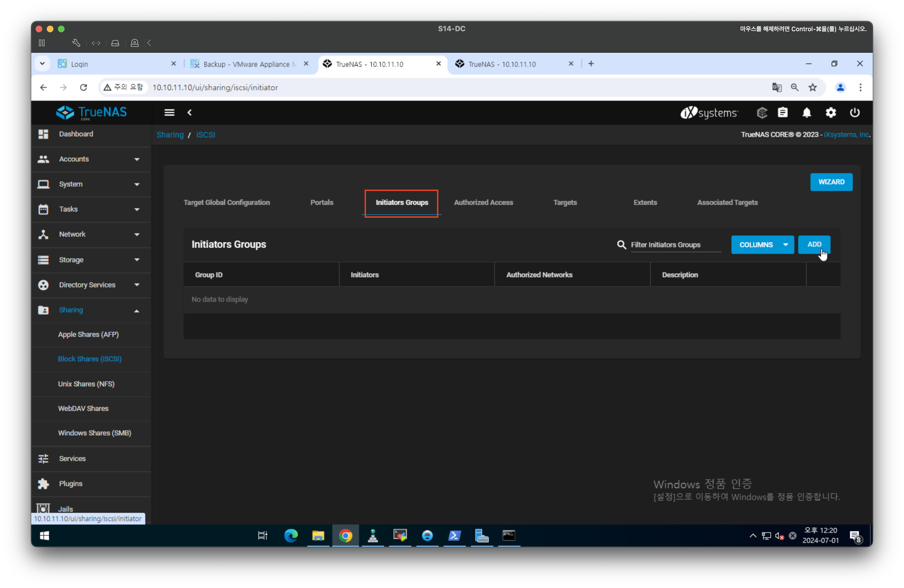Open the COLUMNS dropdown

762,245
